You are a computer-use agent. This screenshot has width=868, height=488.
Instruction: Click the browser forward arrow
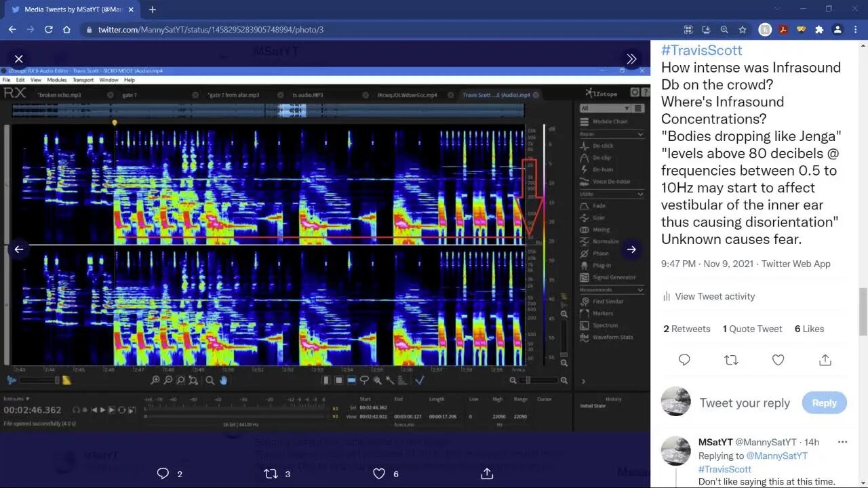[31, 30]
